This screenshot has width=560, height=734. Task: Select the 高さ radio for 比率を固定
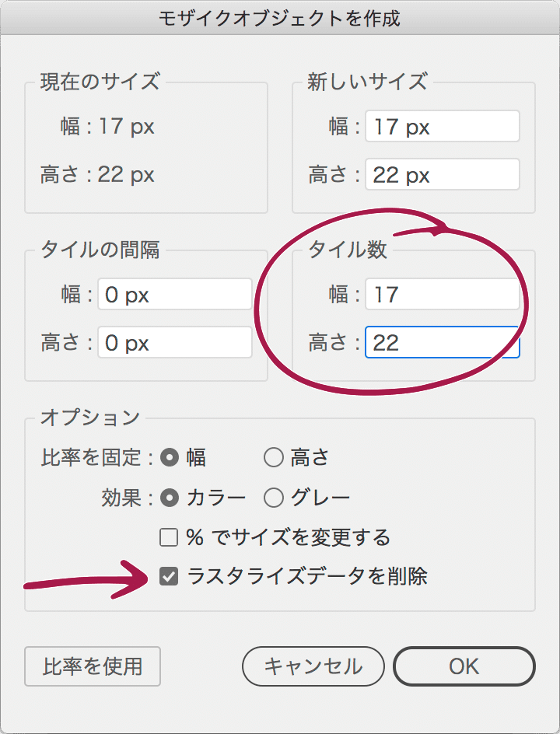pos(274,457)
